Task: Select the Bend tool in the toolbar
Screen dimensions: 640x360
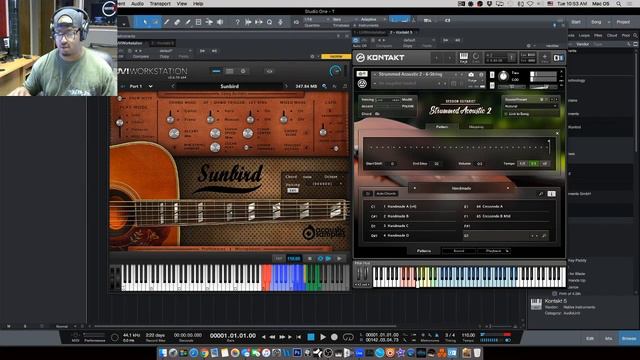Action: tap(209, 22)
